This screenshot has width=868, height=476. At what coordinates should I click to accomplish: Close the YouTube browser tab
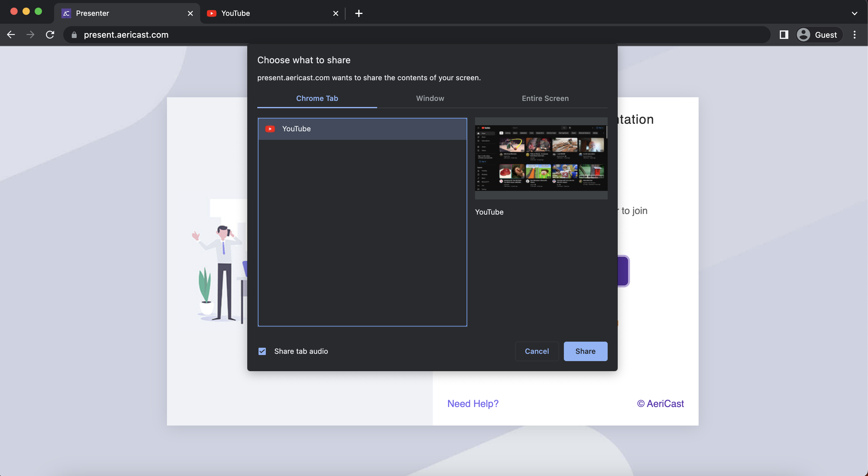[335, 13]
